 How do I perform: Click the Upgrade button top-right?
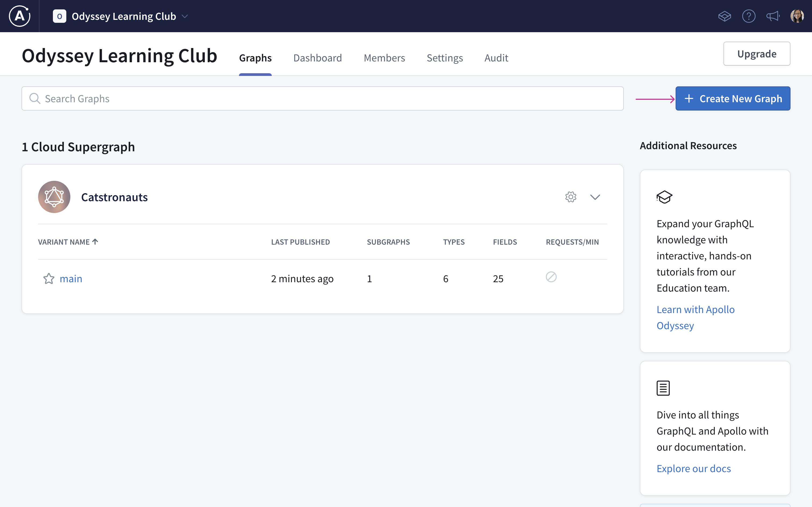click(756, 53)
